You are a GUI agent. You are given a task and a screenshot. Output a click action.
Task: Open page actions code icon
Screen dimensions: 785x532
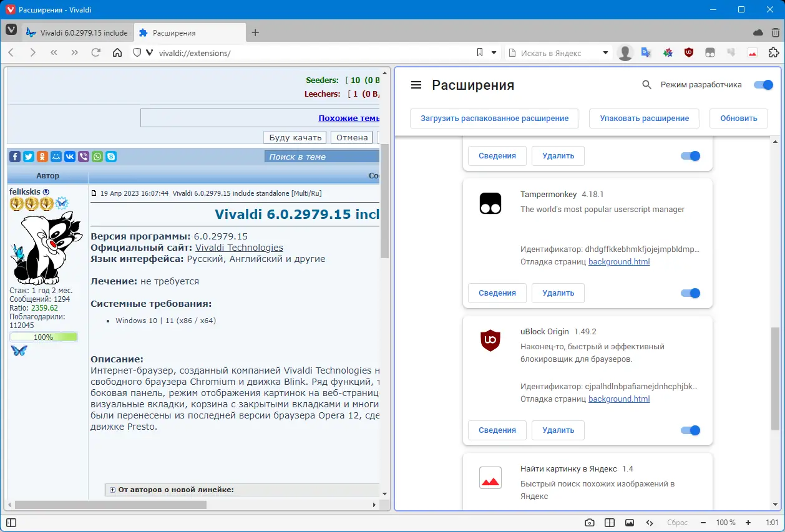click(650, 523)
